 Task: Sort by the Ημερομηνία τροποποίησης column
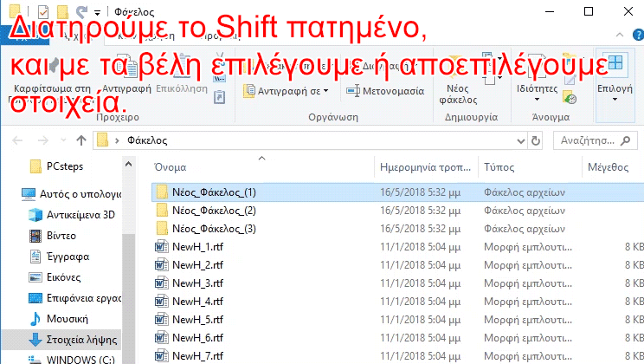tap(426, 167)
